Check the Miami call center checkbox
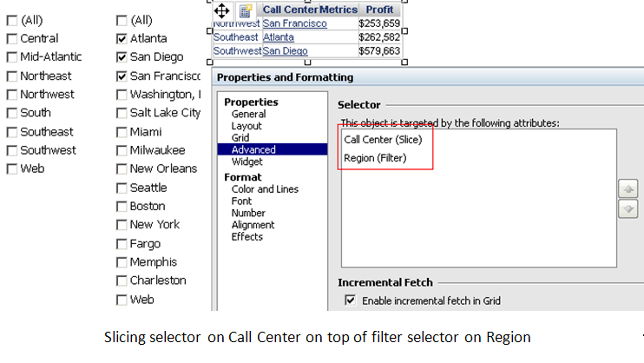The image size is (644, 363). pos(122,132)
